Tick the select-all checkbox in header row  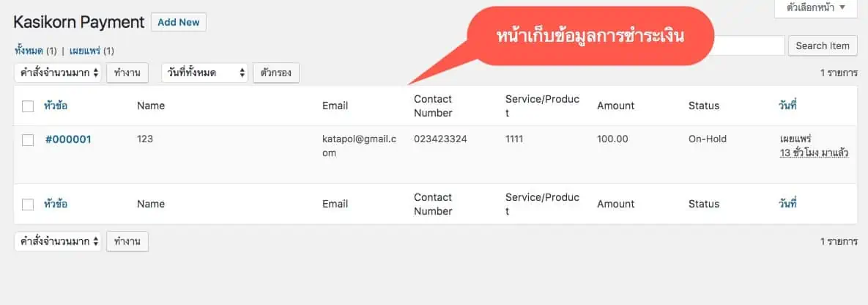pos(29,106)
